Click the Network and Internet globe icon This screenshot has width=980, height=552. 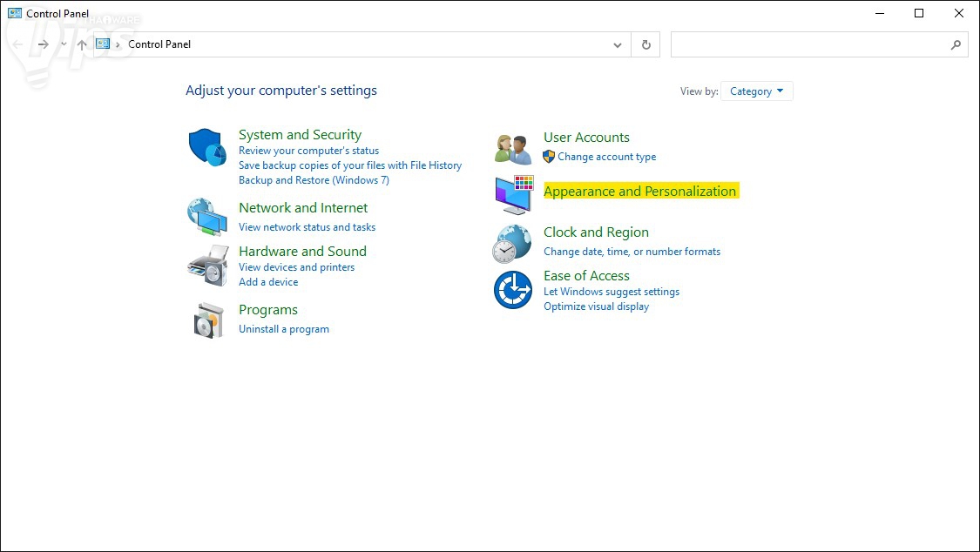207,216
